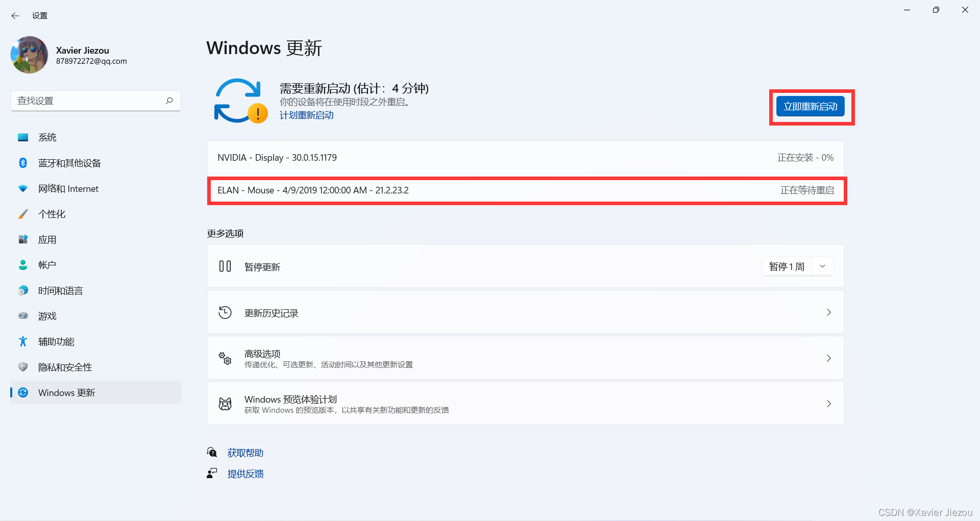The height and width of the screenshot is (521, 980).
Task: Open 时间和语言 settings
Action: pos(95,290)
